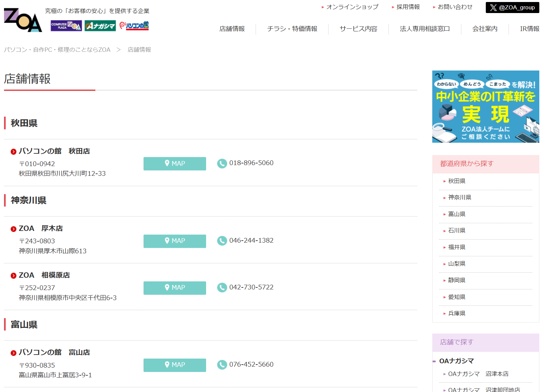Jump to 秋田県 in the prefecture sidebar
Screen dimensions: 541x392
click(x=457, y=181)
